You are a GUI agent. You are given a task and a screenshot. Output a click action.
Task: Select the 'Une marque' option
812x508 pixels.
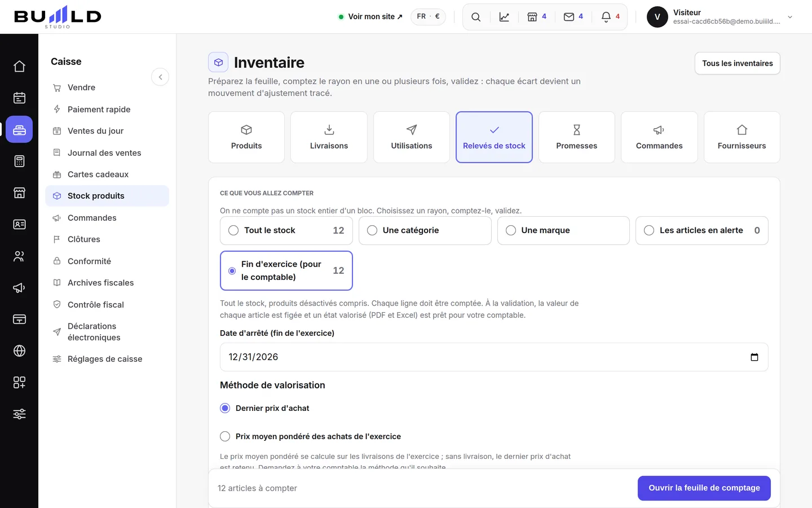(x=563, y=230)
